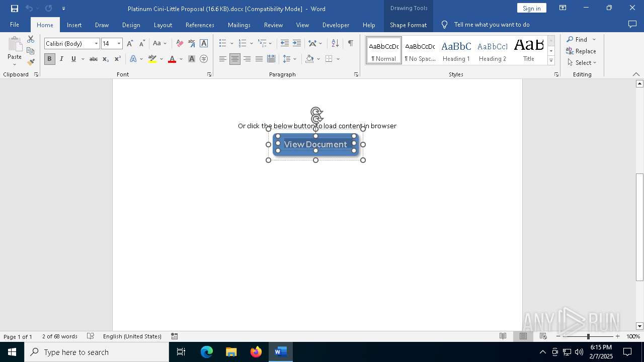Click Tell me what you want to do
Image resolution: width=644 pixels, height=362 pixels.
(492, 25)
